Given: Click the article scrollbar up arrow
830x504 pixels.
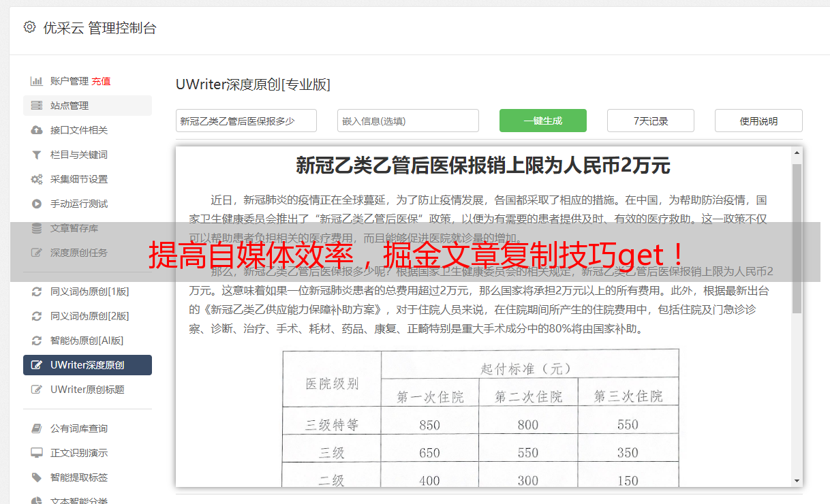Looking at the screenshot, I should pyautogui.click(x=797, y=154).
